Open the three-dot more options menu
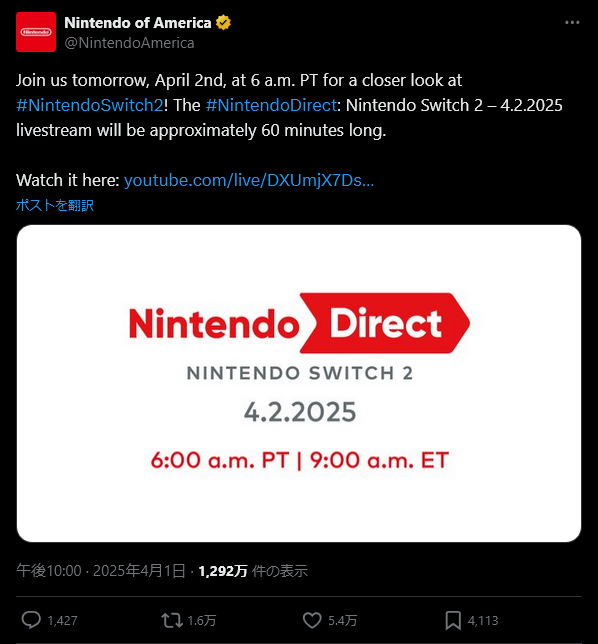The height and width of the screenshot is (644, 598). point(572,23)
